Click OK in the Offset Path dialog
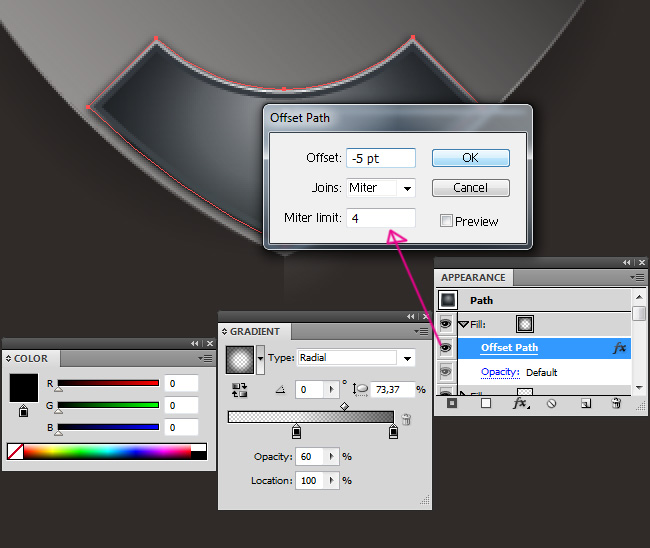This screenshot has height=548, width=650. (471, 158)
